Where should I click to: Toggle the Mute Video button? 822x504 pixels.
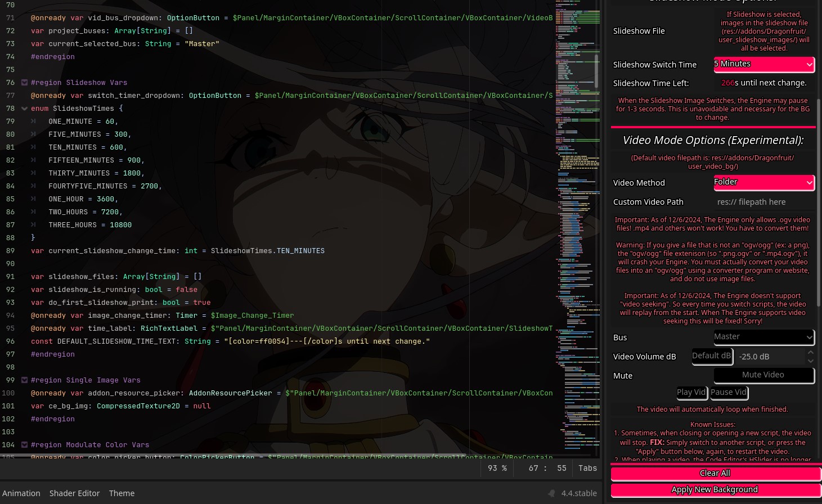[x=763, y=375]
